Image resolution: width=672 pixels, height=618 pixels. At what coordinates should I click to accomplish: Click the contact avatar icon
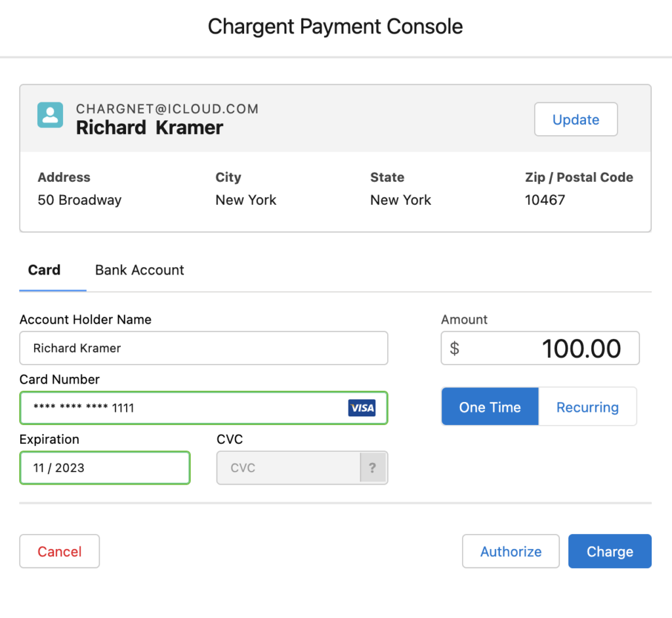pyautogui.click(x=51, y=115)
